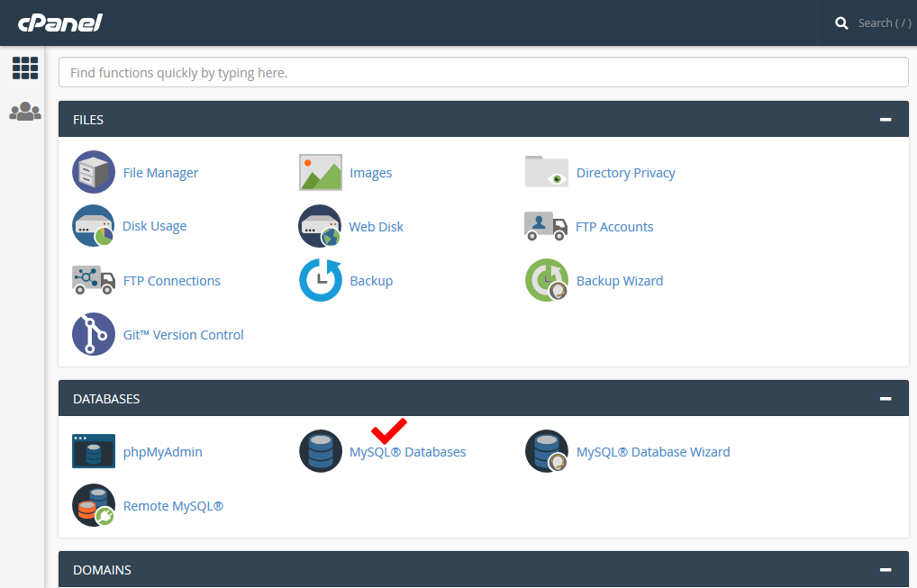Click the Images picture icon
Image resolution: width=917 pixels, height=588 pixels.
[x=321, y=172]
